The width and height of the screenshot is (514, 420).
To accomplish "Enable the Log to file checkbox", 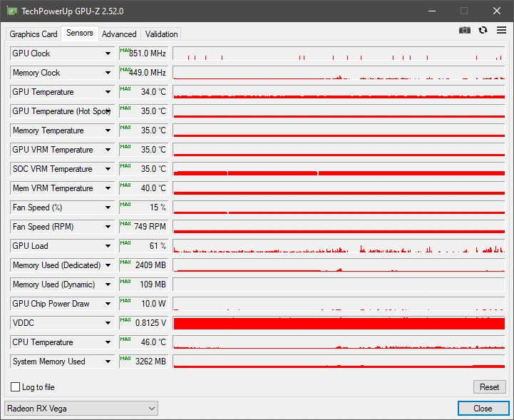I will (16, 387).
